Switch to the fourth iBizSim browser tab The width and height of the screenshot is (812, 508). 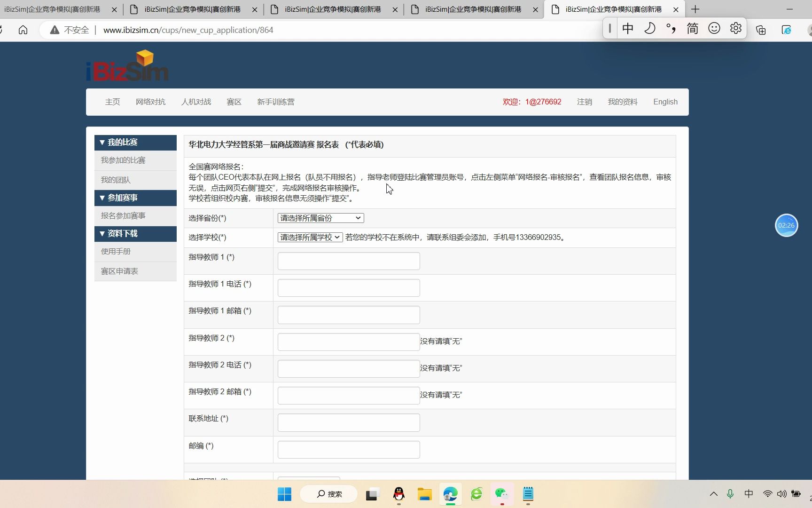[x=474, y=9]
